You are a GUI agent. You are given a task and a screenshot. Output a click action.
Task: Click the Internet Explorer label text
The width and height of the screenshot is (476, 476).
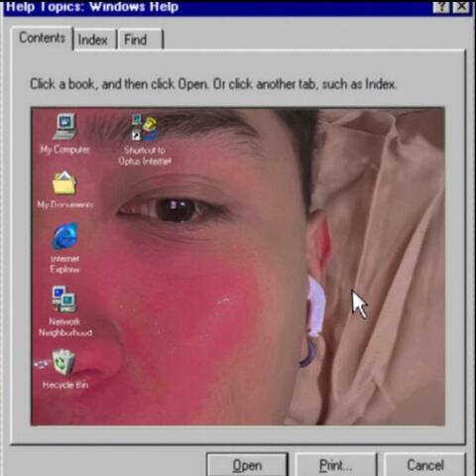tap(64, 264)
